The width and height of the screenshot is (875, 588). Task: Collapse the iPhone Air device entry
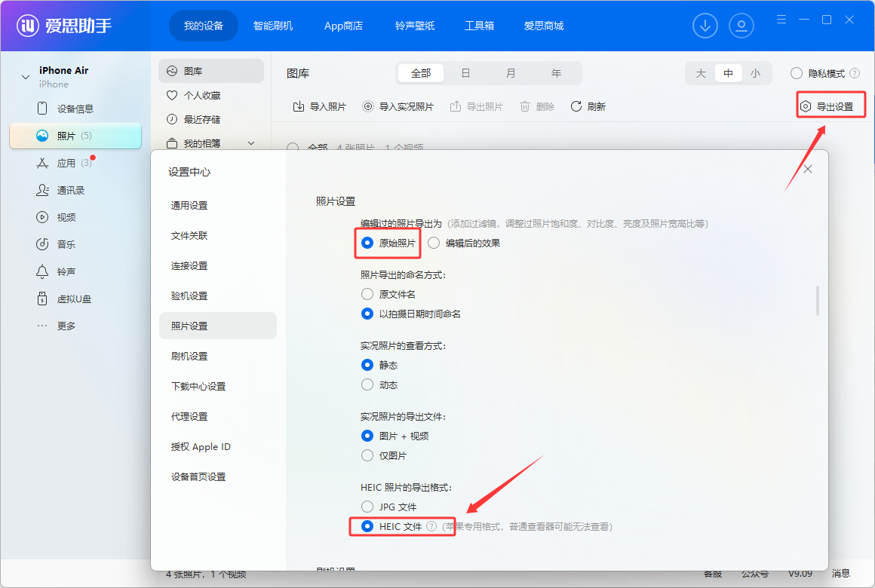point(25,75)
